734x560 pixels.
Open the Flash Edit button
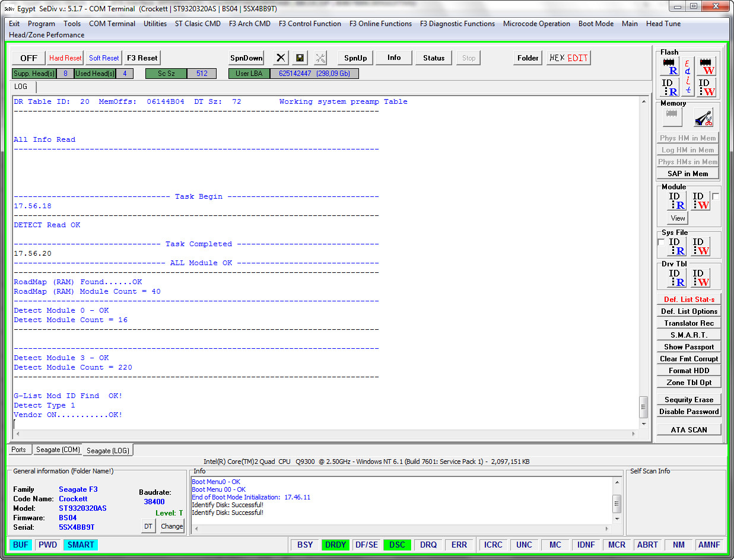(688, 77)
